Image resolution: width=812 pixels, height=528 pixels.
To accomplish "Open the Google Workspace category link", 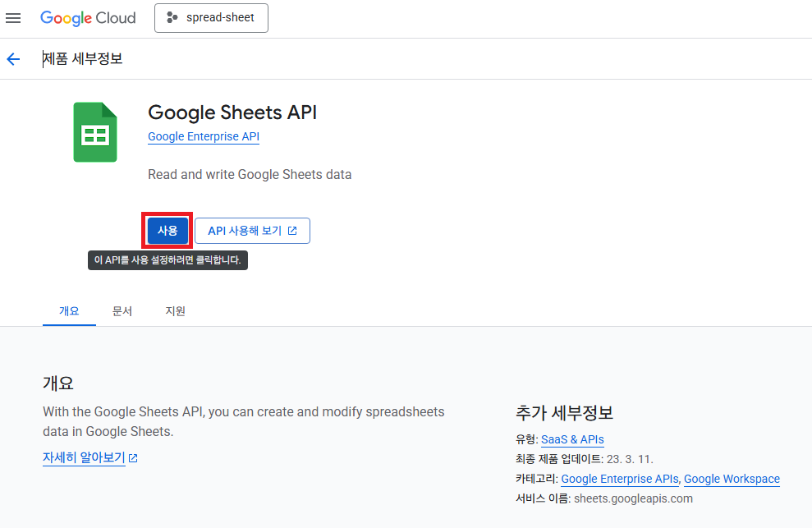I will 732,479.
